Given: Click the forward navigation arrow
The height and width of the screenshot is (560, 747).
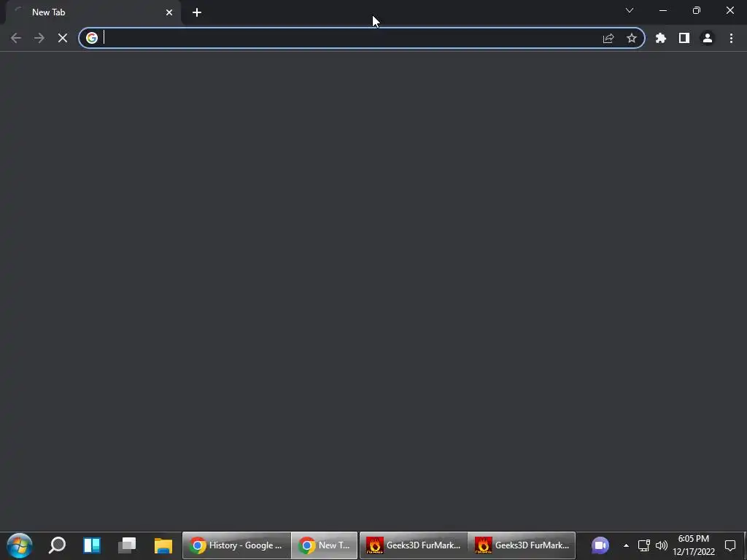Looking at the screenshot, I should (x=39, y=38).
